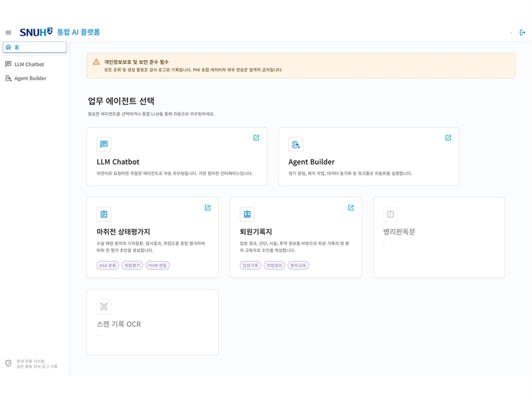Select the 처방정리 tag
The image size is (532, 399).
pos(274,265)
